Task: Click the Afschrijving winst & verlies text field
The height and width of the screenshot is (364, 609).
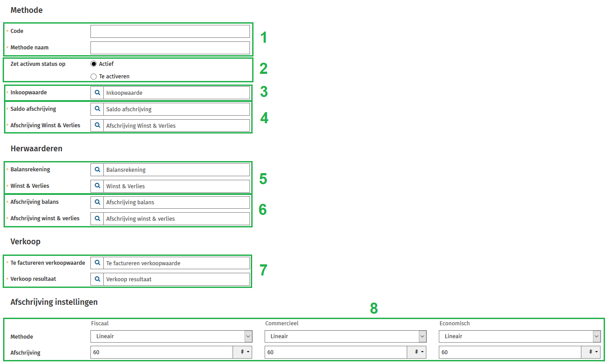Action: point(176,218)
